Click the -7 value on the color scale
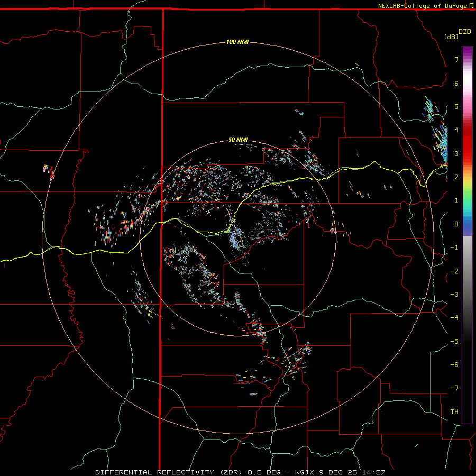The height and width of the screenshot is (476, 476). point(454,388)
